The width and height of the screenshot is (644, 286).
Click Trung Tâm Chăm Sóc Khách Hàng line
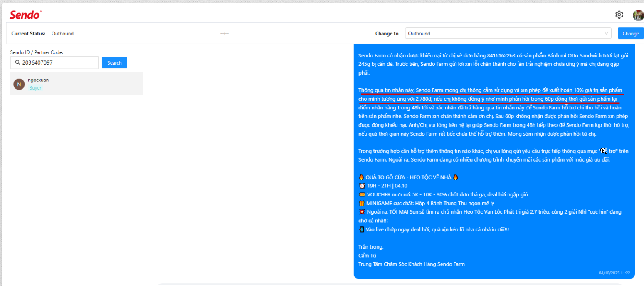[x=412, y=264]
